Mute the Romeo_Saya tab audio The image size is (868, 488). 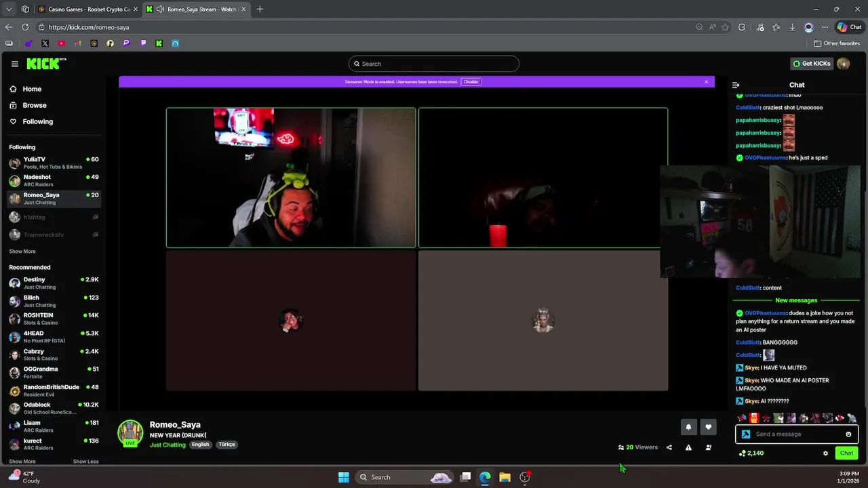(160, 9)
